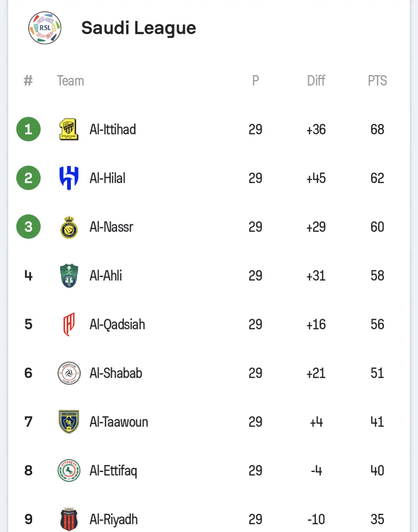Open the Al-Ittihad team name link
This screenshot has height=532, width=418.
pos(113,129)
